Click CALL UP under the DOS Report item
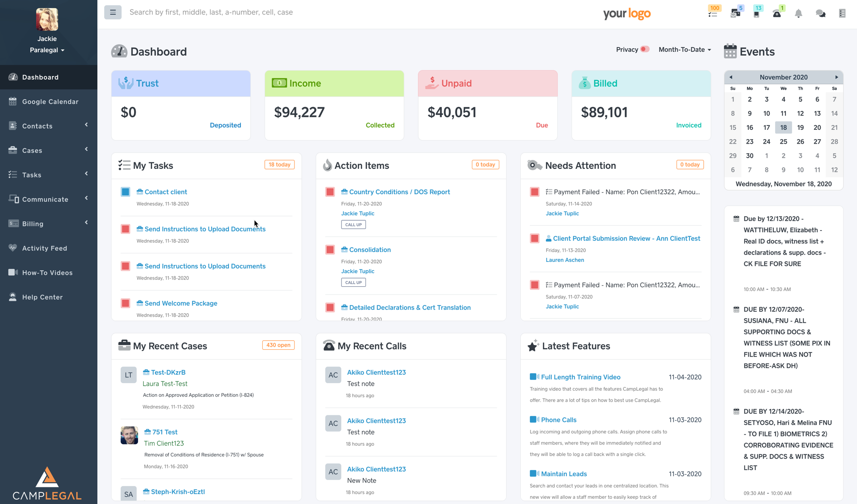857x504 pixels. (353, 224)
